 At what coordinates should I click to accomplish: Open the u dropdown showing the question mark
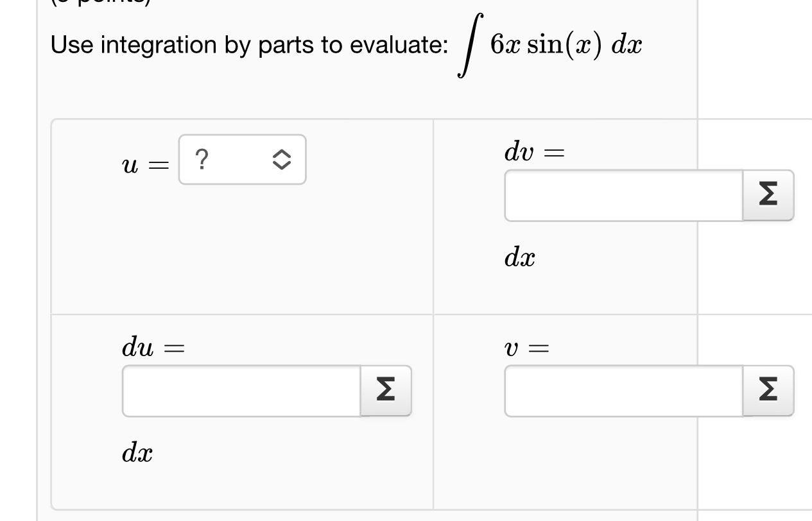point(242,159)
